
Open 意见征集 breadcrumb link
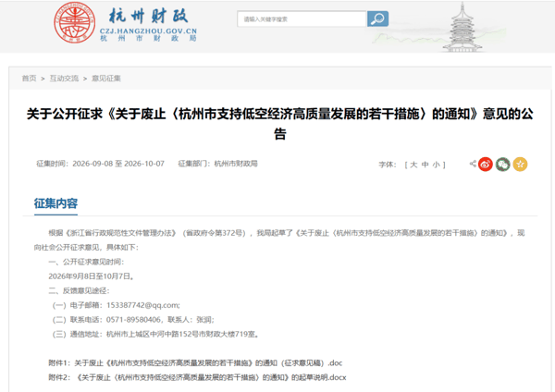[106, 79]
